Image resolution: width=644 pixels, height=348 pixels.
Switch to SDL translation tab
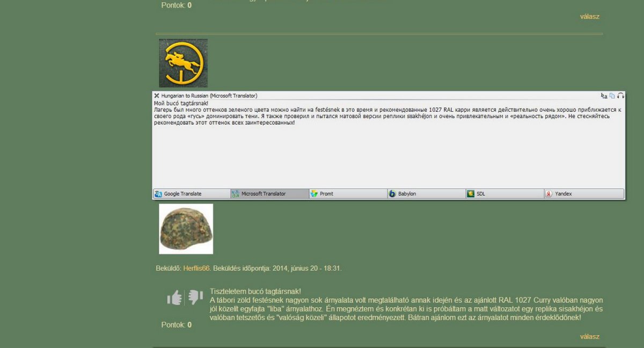[x=504, y=193]
